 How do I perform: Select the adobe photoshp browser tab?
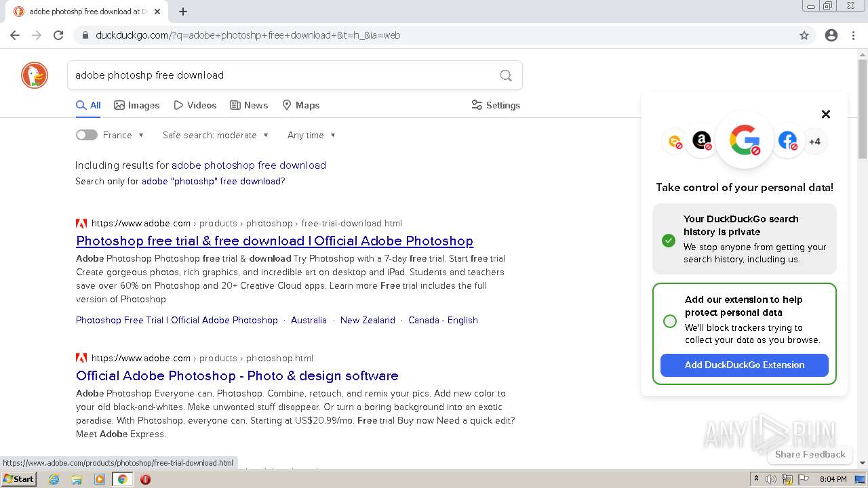88,12
